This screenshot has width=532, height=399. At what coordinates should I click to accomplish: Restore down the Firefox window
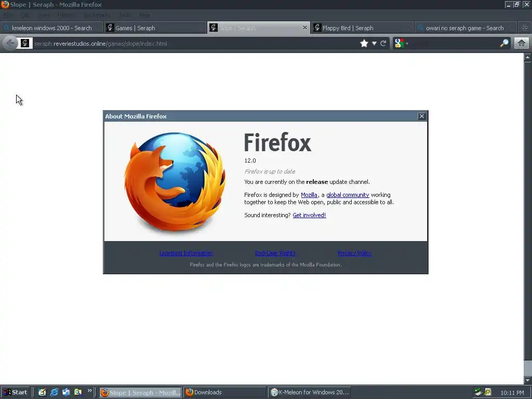coord(516,4)
